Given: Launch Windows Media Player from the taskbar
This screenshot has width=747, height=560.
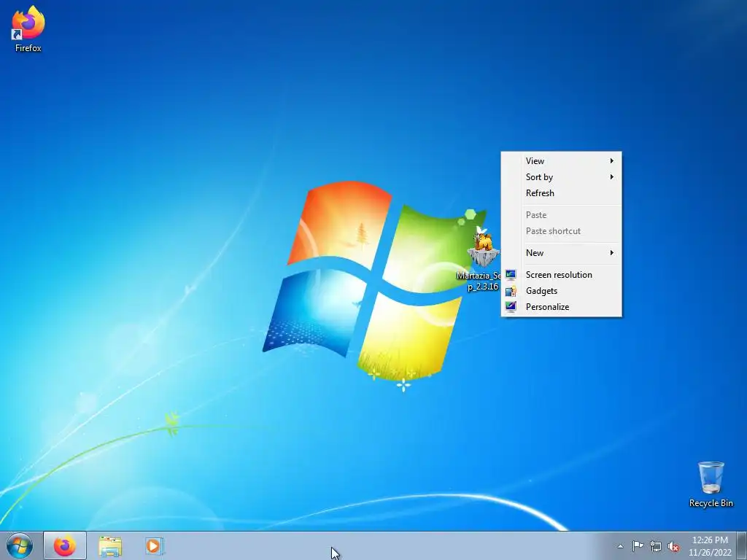Looking at the screenshot, I should 154,545.
